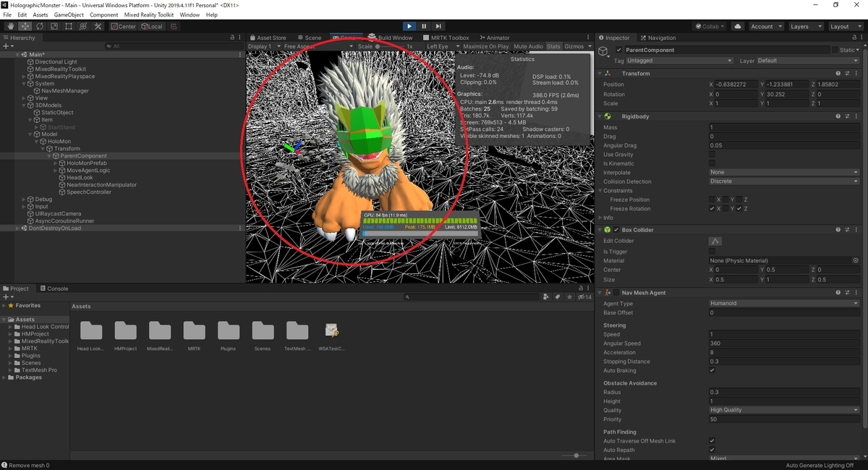The image size is (868, 470).
Task: Open Collision Detection dropdown
Action: pyautogui.click(x=784, y=181)
